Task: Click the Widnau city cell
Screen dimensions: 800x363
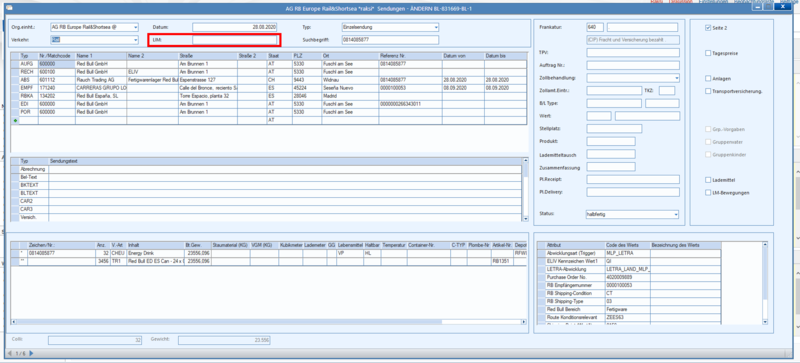Action: point(350,80)
